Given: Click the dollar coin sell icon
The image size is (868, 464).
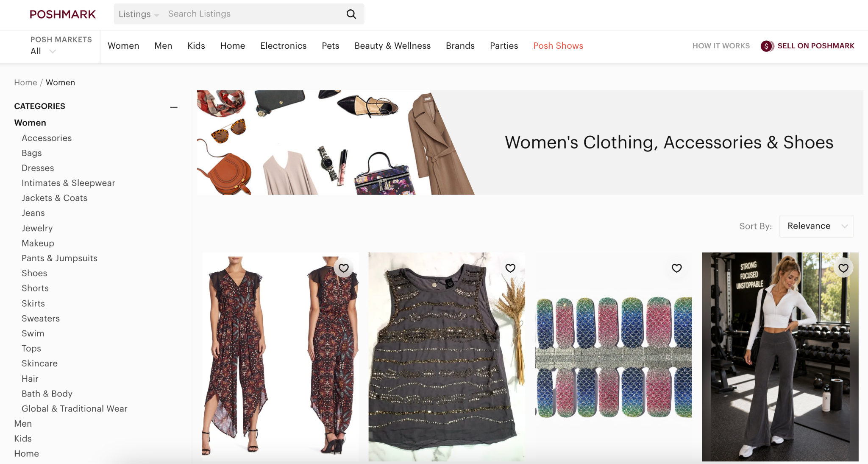Looking at the screenshot, I should coord(767,46).
